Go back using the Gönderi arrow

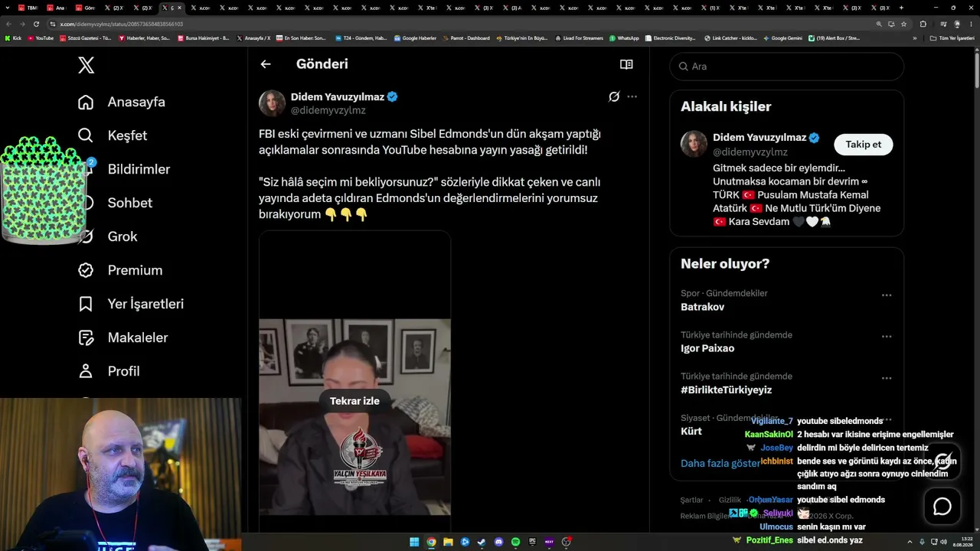pos(266,64)
